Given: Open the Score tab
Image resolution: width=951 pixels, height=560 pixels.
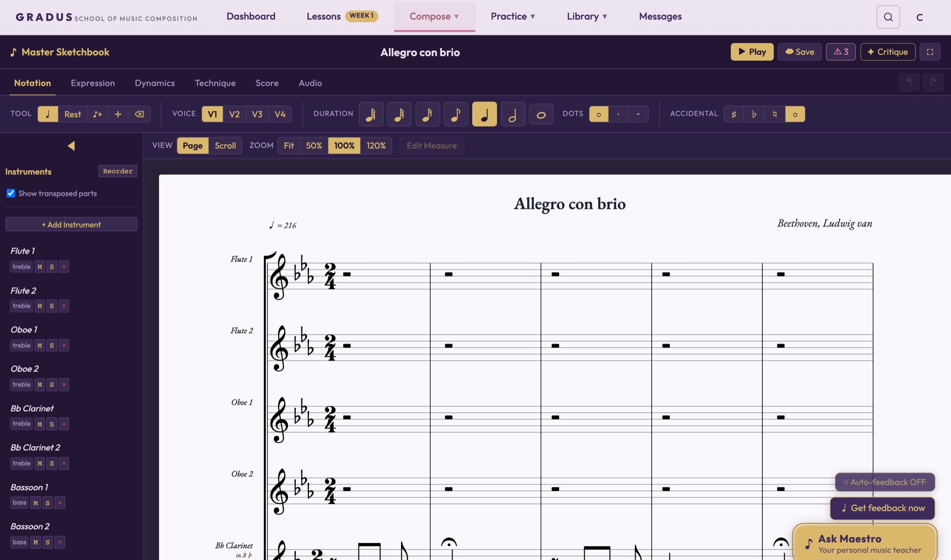Looking at the screenshot, I should click(267, 83).
